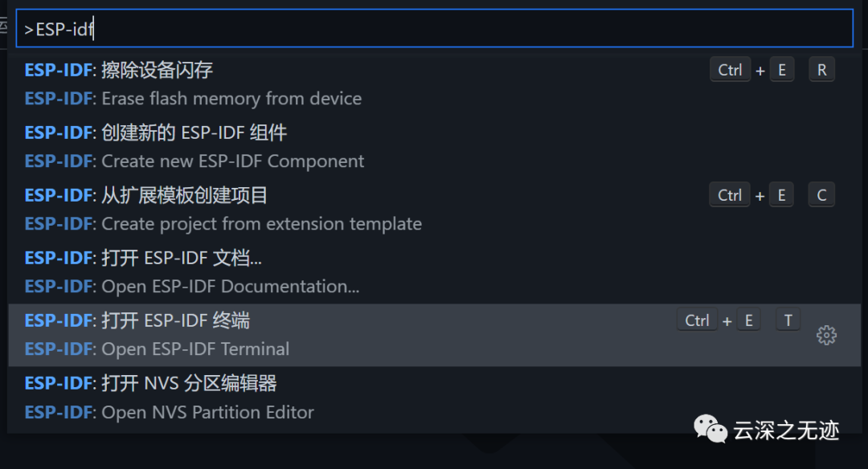This screenshot has width=868, height=469.
Task: Click the WeChat logo watermark
Action: [710, 429]
